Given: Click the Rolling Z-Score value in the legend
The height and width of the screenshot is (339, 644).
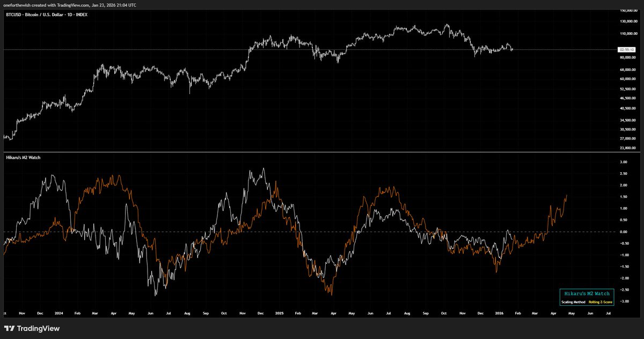Looking at the screenshot, I should tap(601, 303).
